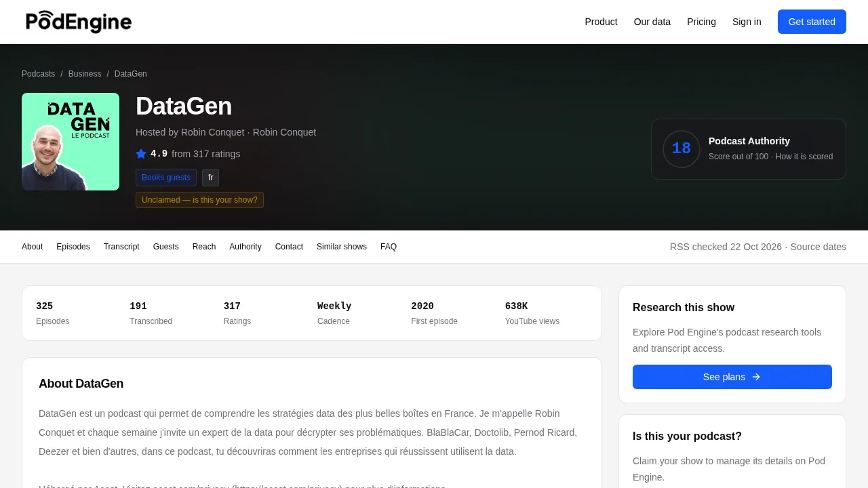Switch to the Transcript tab
The height and width of the screenshot is (488, 868).
pyautogui.click(x=121, y=247)
